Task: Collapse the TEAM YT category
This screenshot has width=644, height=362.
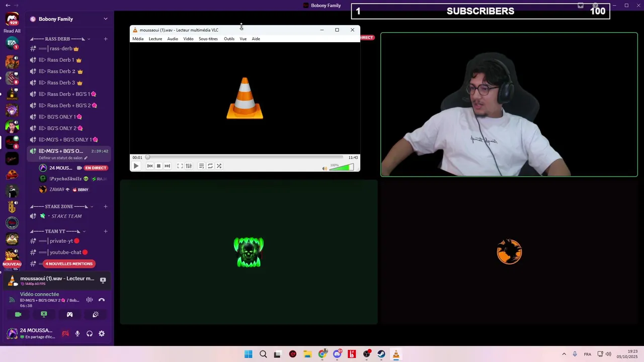Action: click(x=58, y=231)
